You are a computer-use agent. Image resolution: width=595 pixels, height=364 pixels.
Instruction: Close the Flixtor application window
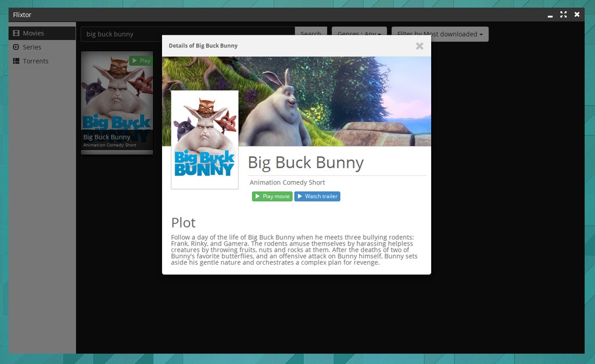point(577,15)
